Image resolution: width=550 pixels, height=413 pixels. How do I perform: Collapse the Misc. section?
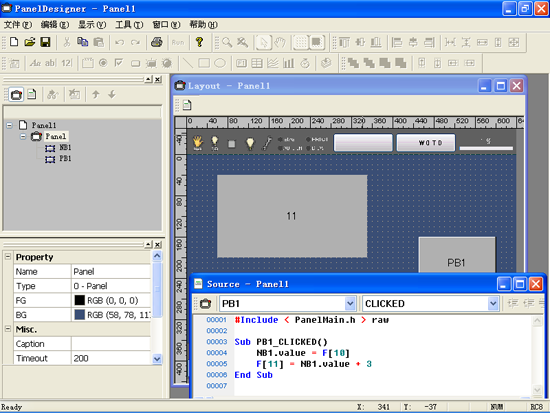(8, 329)
